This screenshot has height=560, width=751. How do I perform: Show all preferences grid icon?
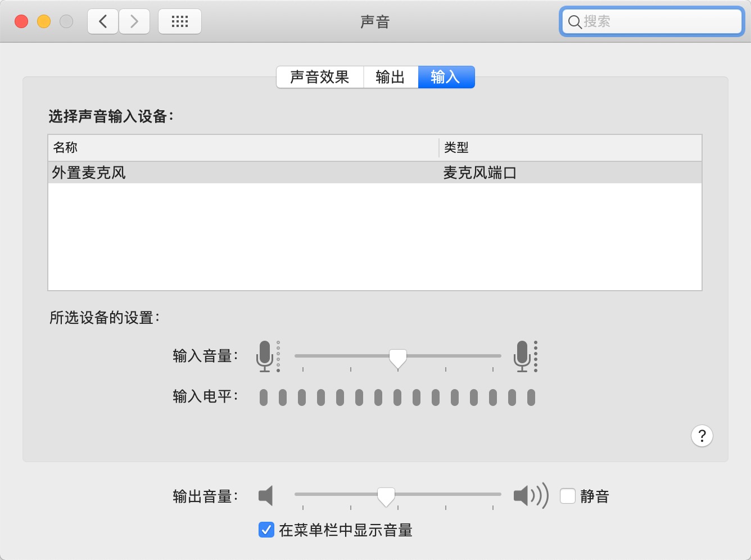point(180,22)
